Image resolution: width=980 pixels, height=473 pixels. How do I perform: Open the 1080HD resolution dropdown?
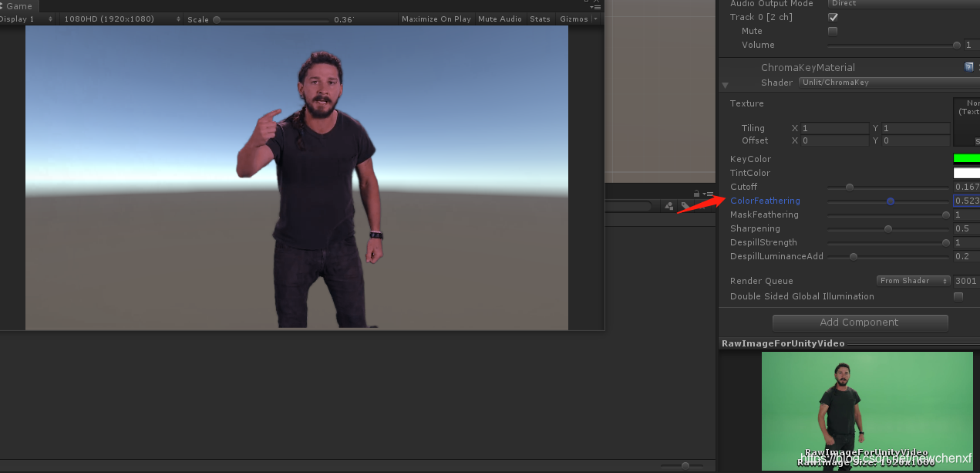pos(123,19)
